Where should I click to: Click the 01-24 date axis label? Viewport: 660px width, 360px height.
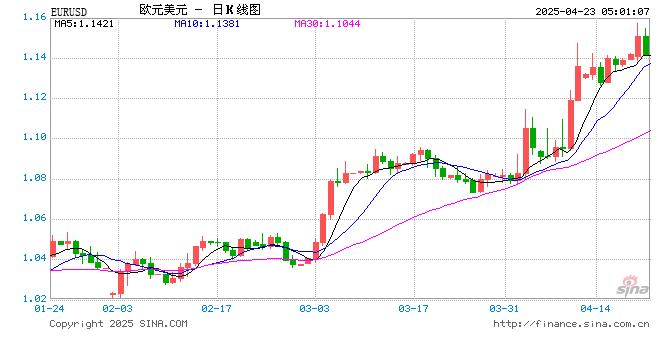(x=49, y=309)
